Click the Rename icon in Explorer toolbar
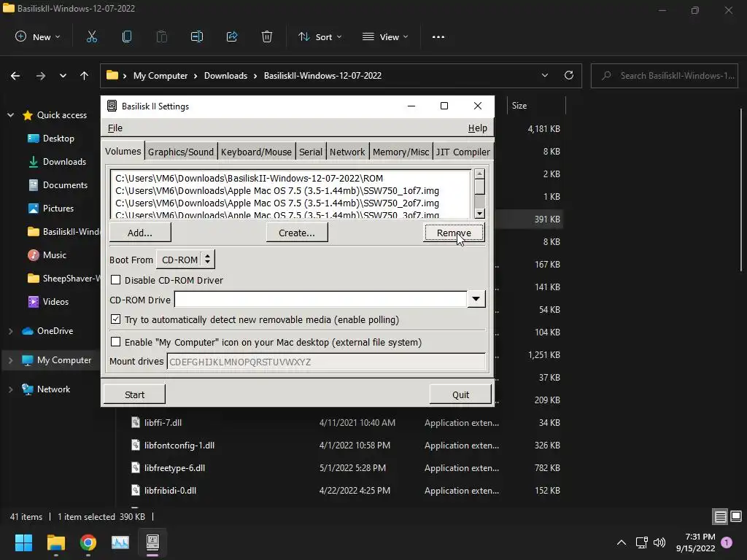The width and height of the screenshot is (747, 560). pos(197,36)
